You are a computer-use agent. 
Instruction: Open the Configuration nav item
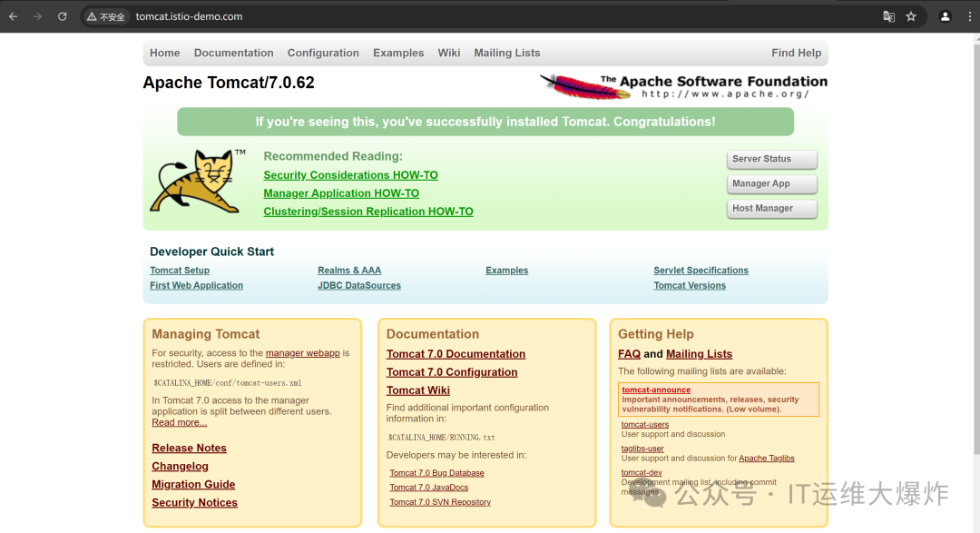pyautogui.click(x=323, y=54)
